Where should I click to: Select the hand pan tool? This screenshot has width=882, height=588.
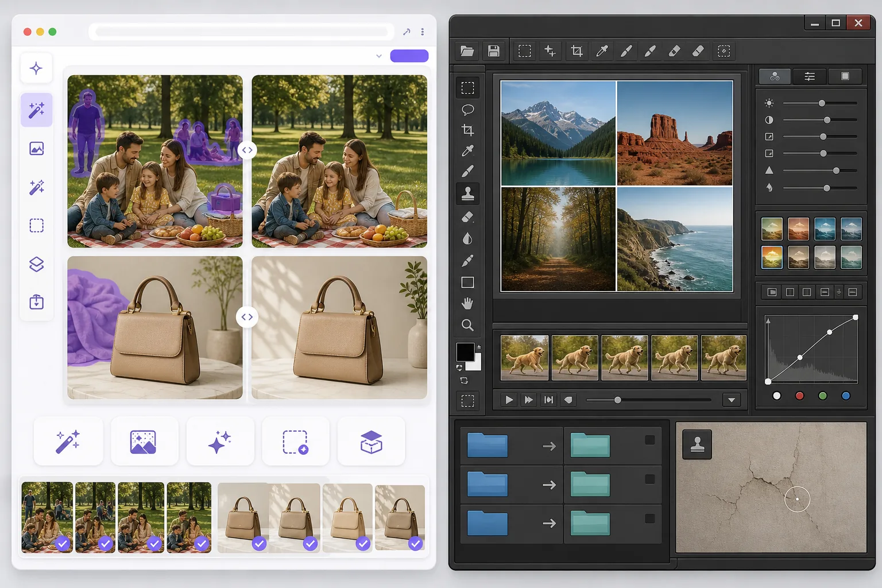[x=468, y=304]
